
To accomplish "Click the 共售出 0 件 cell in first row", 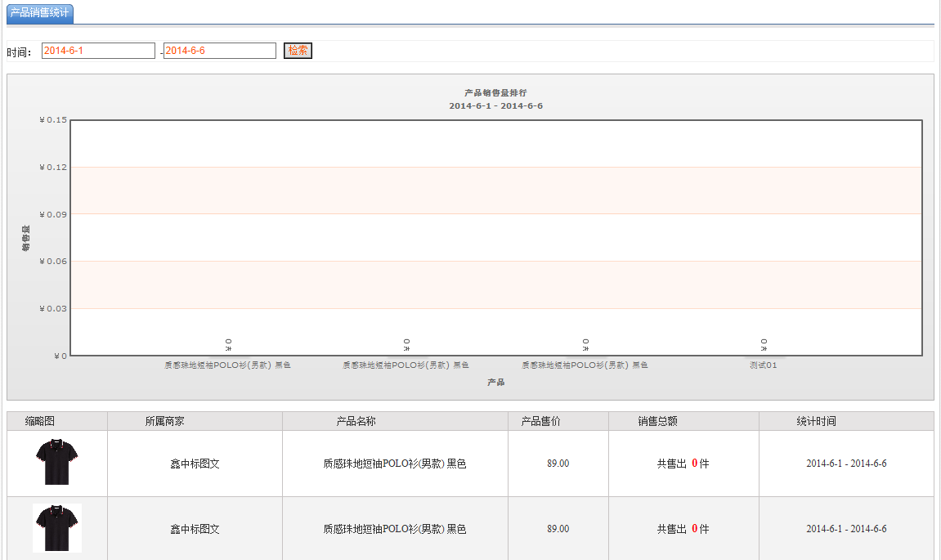I will 683,464.
